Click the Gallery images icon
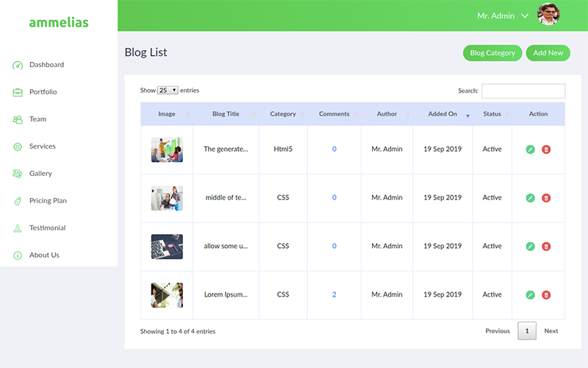588x368 pixels. [x=18, y=174]
